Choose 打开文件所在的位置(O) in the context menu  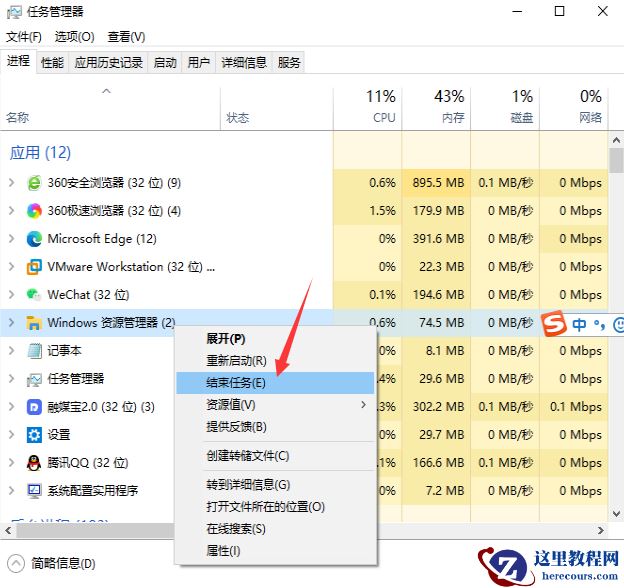click(x=275, y=507)
